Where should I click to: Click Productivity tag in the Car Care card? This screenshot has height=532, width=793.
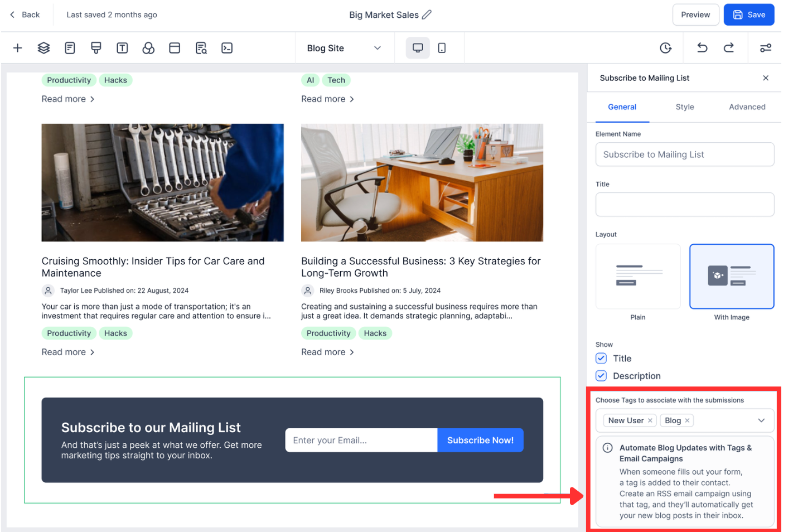(69, 333)
